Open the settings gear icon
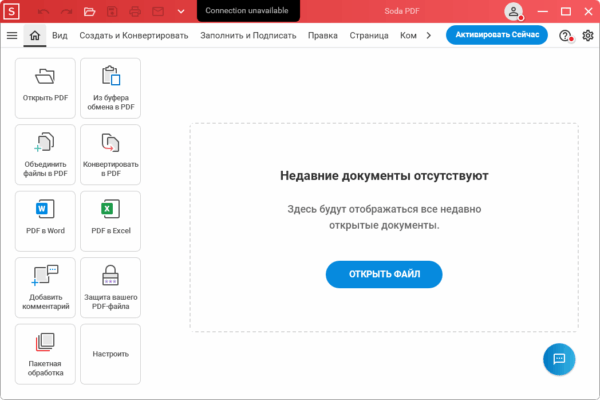Viewport: 600px width, 400px height. pos(587,36)
